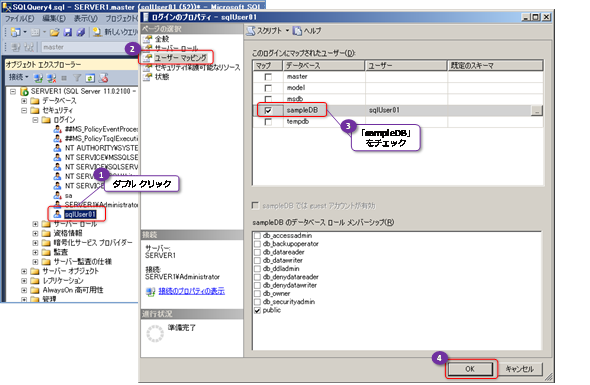Click the Stop icon in Object Explorer toolbar
590x385 pixels.
(64, 78)
